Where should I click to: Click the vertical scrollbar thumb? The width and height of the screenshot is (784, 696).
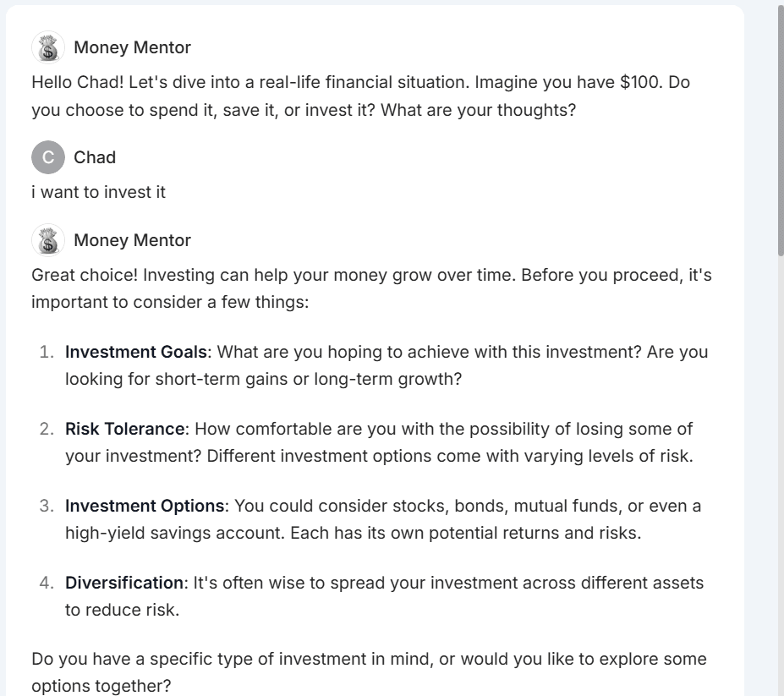[x=781, y=130]
